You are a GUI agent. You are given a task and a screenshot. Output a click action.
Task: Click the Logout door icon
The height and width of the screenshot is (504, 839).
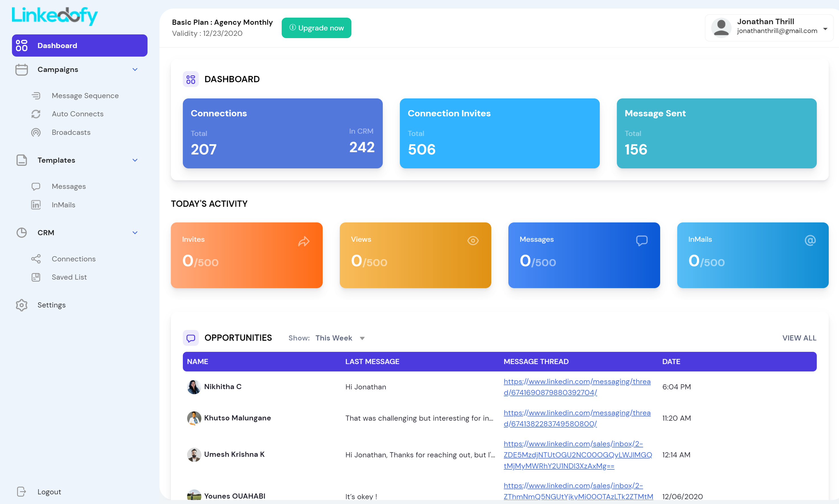(21, 491)
